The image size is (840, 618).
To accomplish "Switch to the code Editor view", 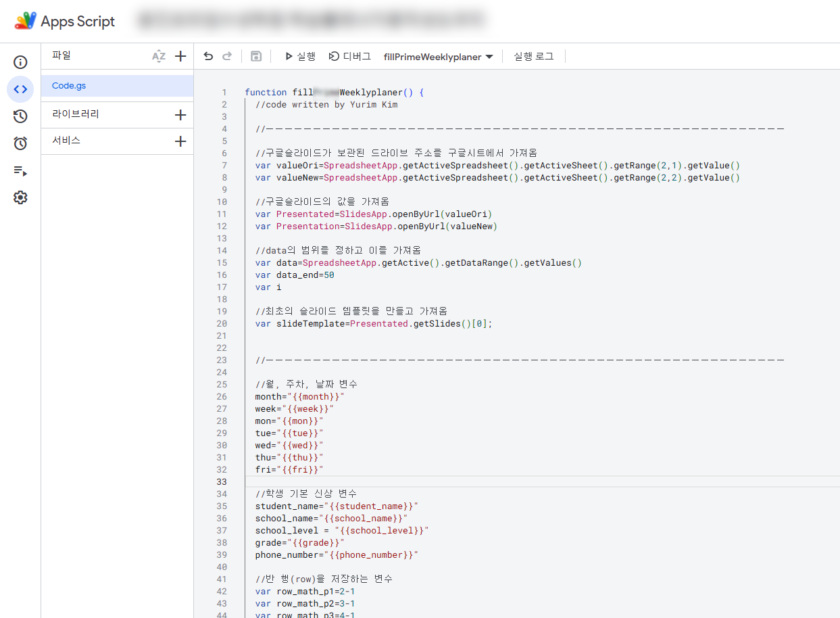I will pos(20,89).
